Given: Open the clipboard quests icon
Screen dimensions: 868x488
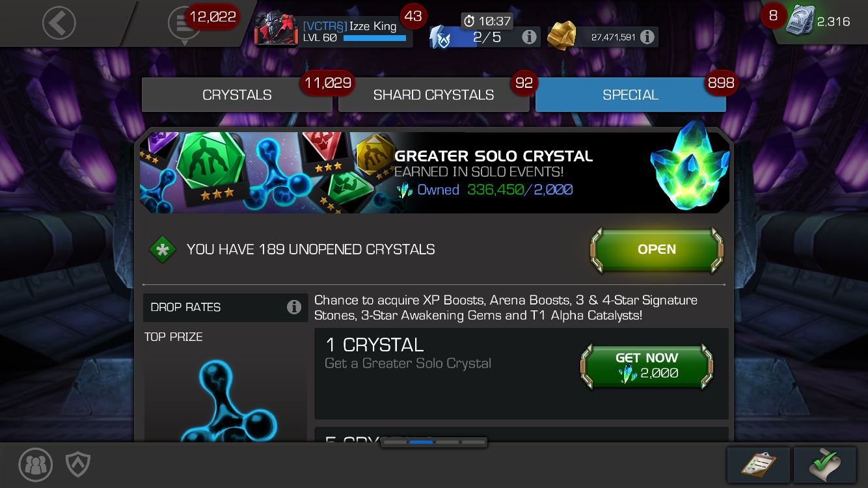Looking at the screenshot, I should (x=759, y=465).
